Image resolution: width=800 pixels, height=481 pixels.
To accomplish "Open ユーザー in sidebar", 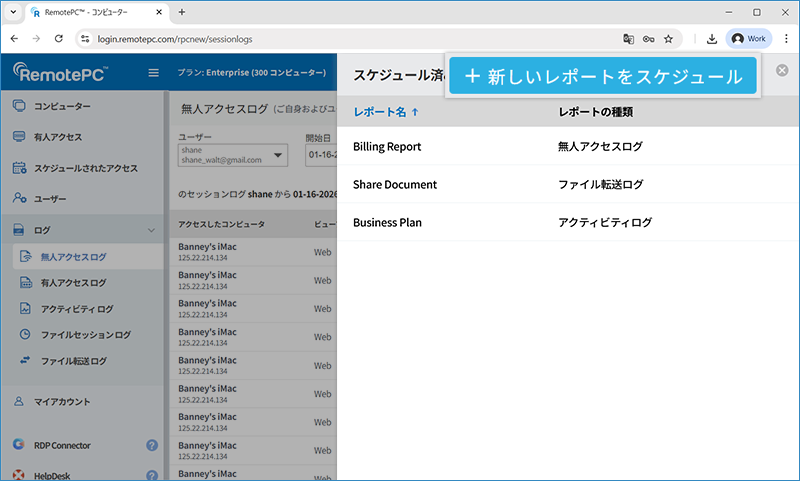I will click(50, 199).
